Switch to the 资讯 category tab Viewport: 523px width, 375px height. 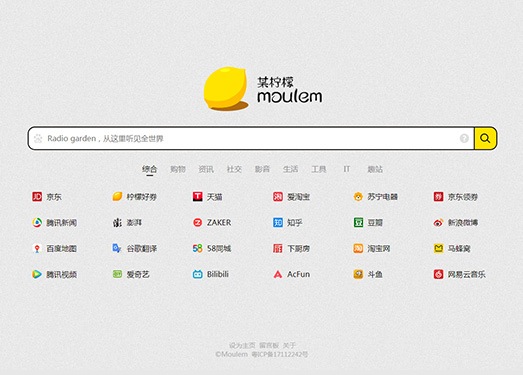point(206,169)
